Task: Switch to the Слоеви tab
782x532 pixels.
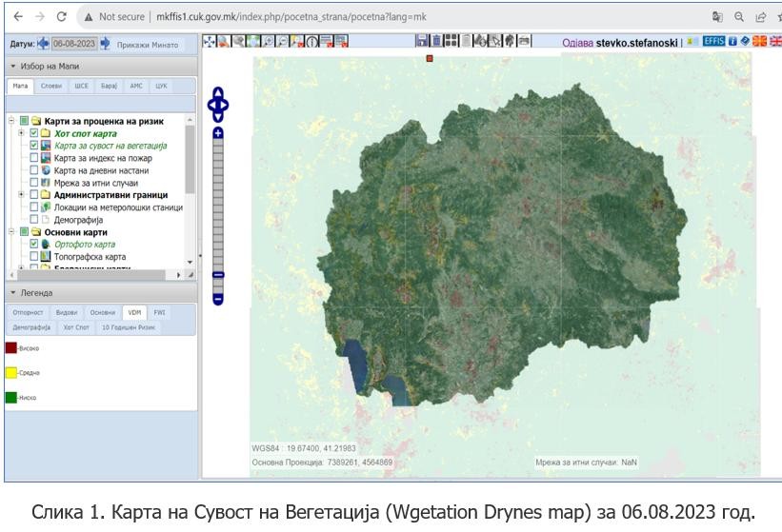Action: point(51,86)
